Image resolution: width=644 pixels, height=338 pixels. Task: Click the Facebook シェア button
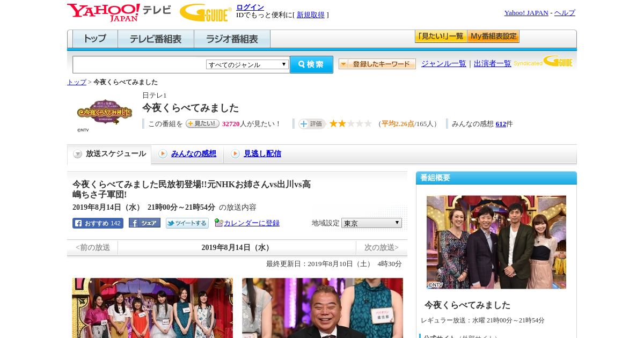click(x=144, y=223)
